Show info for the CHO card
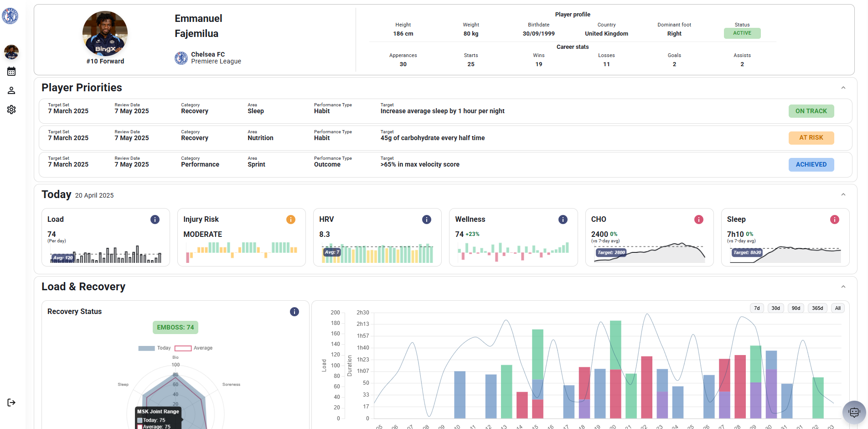The image size is (868, 429). pos(699,220)
